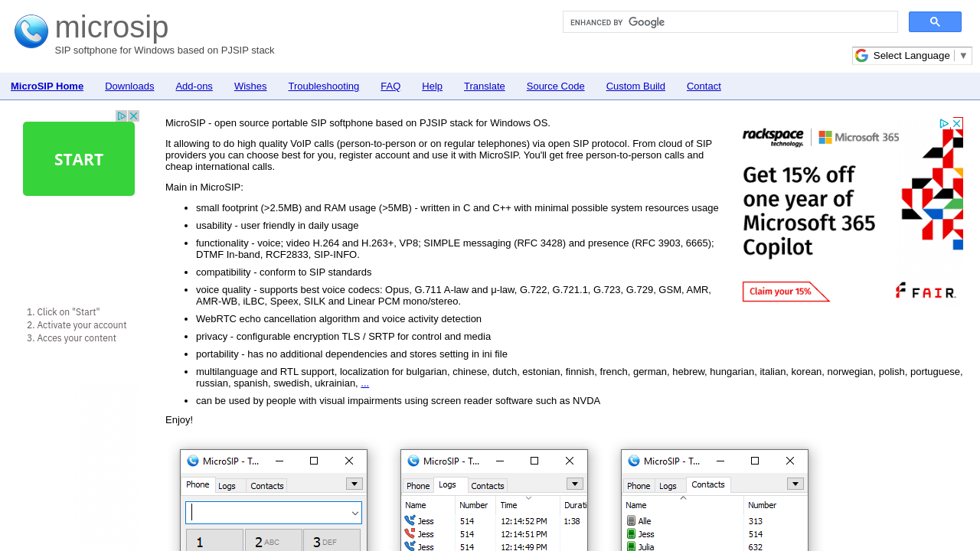The height and width of the screenshot is (551, 980).
Task: Click the FAIR logo in the ad
Action: [926, 291]
